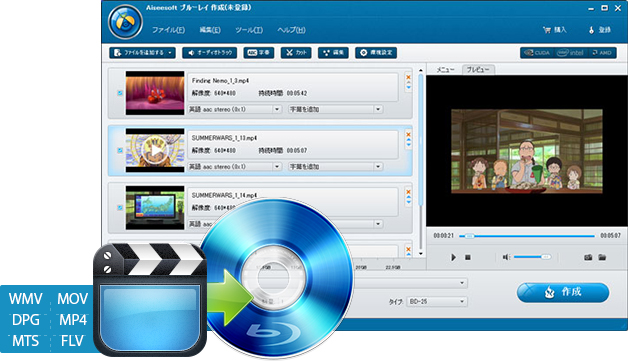This screenshot has width=628, height=361.
Task: Open the Subtitle (字幕) tool
Action: (x=258, y=52)
